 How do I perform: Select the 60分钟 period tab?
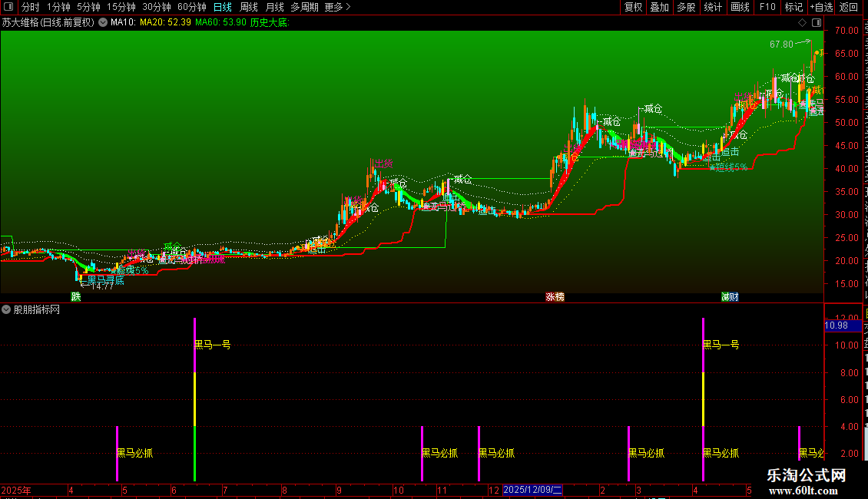pyautogui.click(x=192, y=7)
